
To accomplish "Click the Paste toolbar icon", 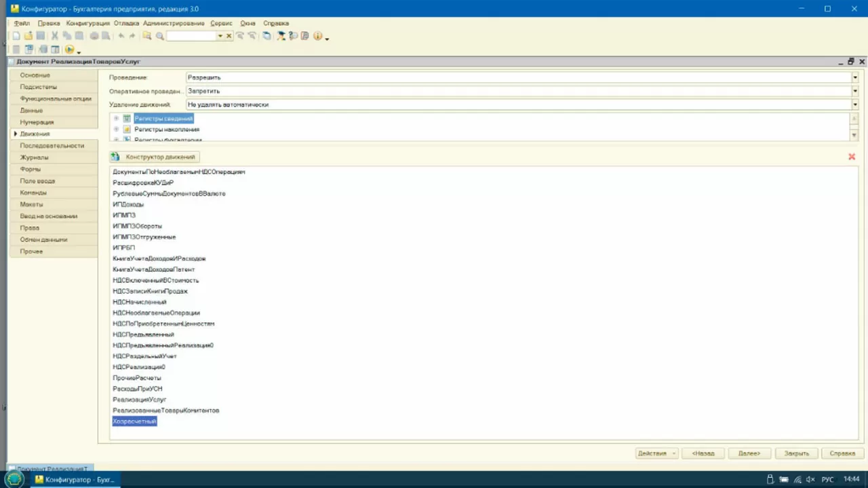I will pos(79,36).
